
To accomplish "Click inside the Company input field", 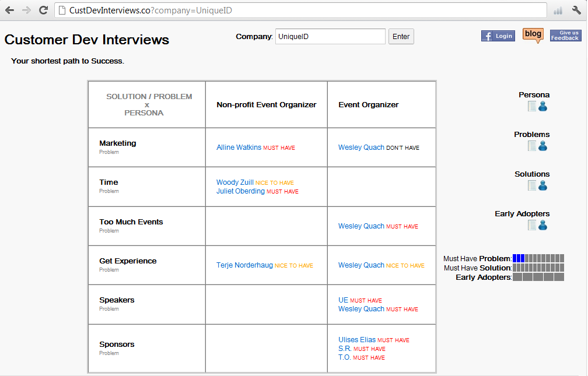I will click(330, 36).
